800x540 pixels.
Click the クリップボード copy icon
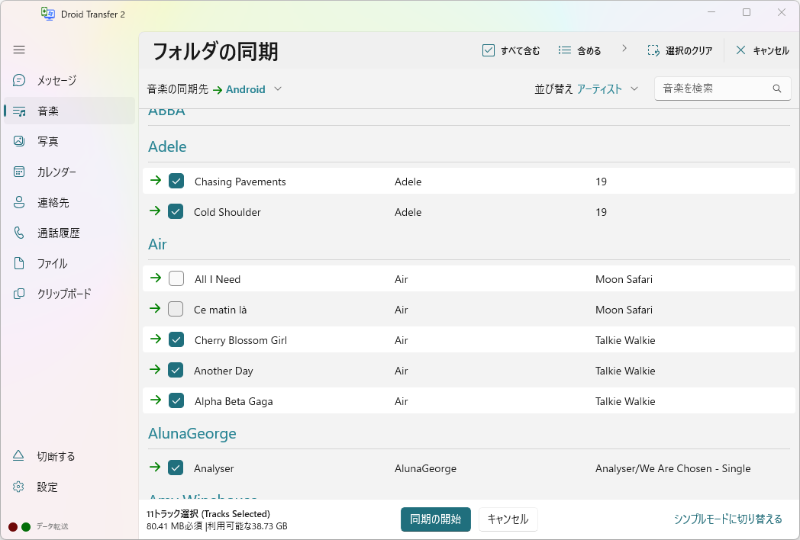[x=19, y=293]
